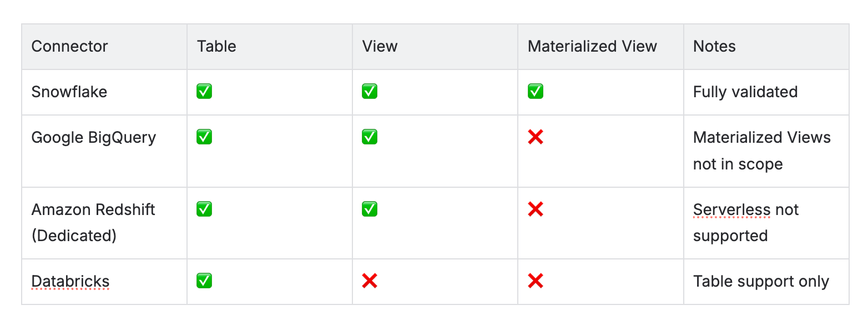
Task: Click the Snowflake Table green checkmark
Action: [x=204, y=91]
